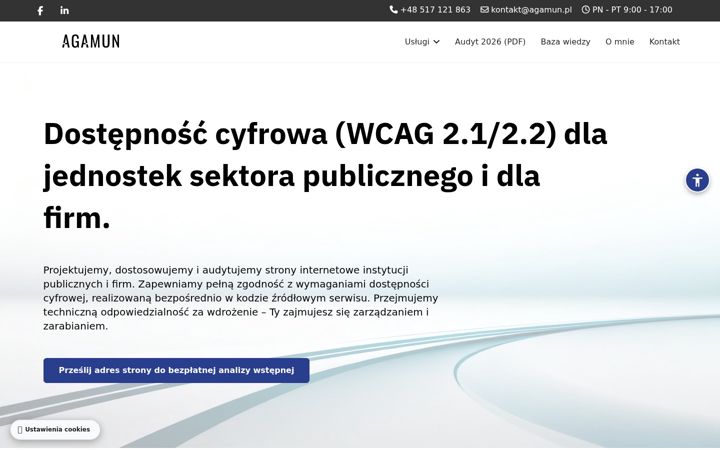Go to Baza wiedzy page
720x450 pixels.
[565, 42]
